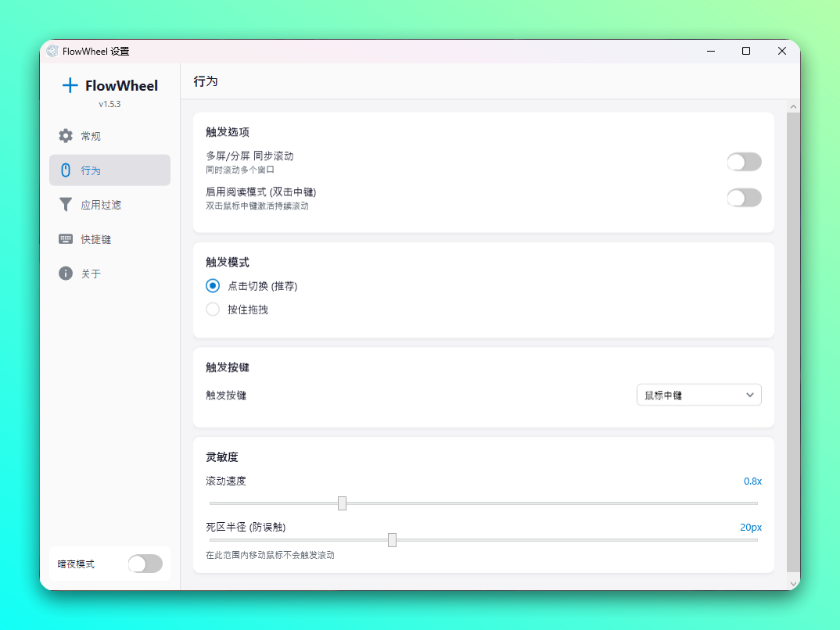Click the scrollbar down arrow

point(793,583)
